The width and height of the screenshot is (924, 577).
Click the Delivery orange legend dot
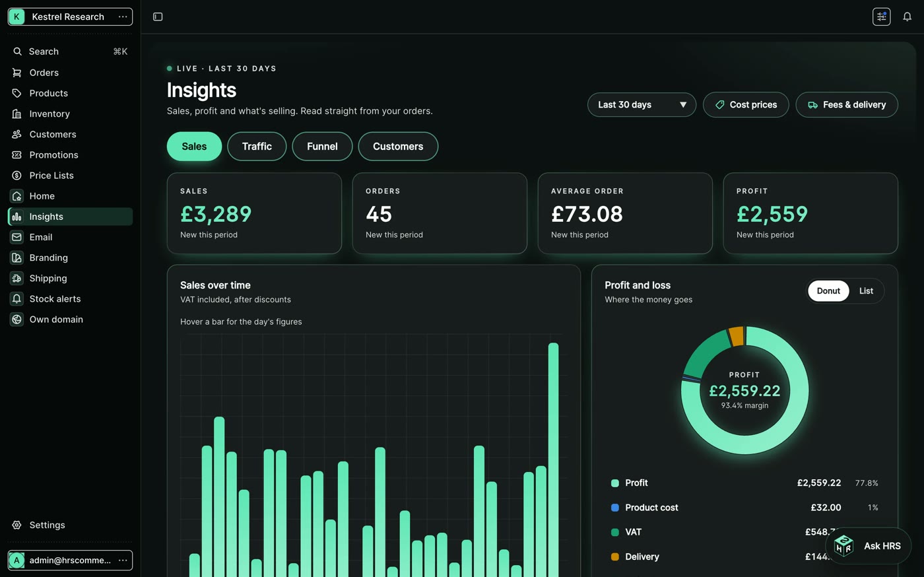pyautogui.click(x=615, y=557)
